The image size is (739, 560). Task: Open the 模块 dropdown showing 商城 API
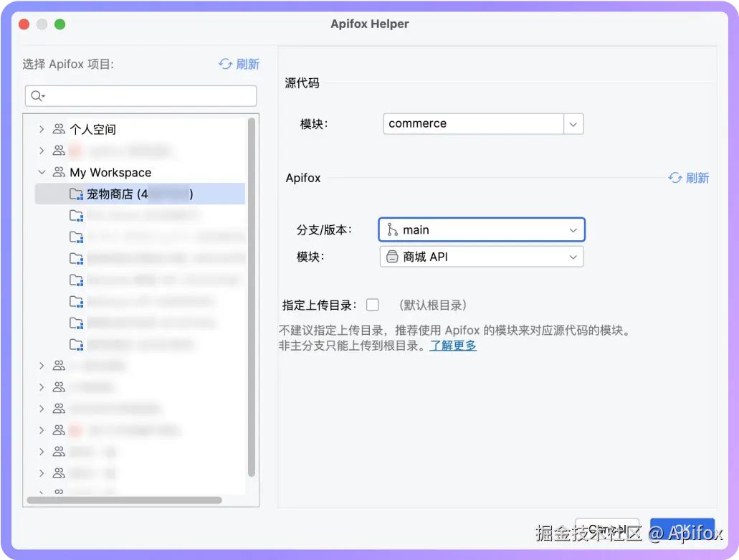click(573, 256)
